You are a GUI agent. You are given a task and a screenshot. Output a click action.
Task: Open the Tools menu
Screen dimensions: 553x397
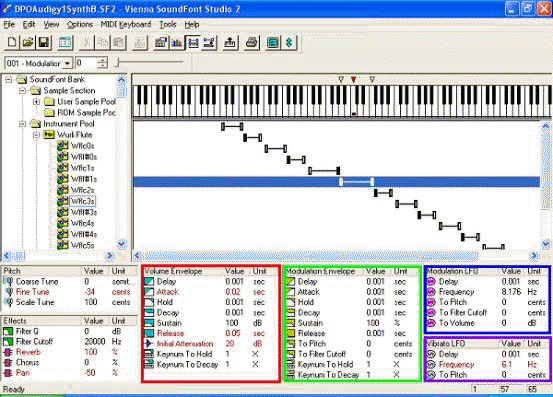[168, 24]
